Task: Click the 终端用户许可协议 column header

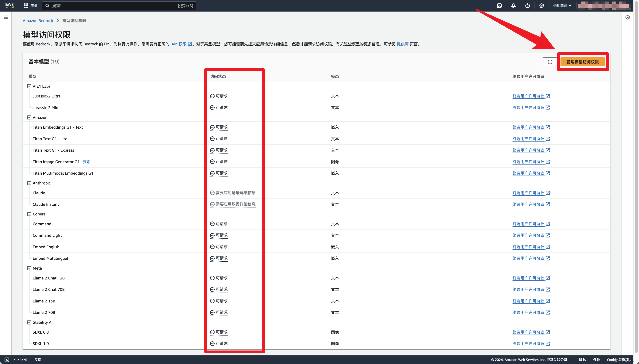Action: click(x=528, y=77)
